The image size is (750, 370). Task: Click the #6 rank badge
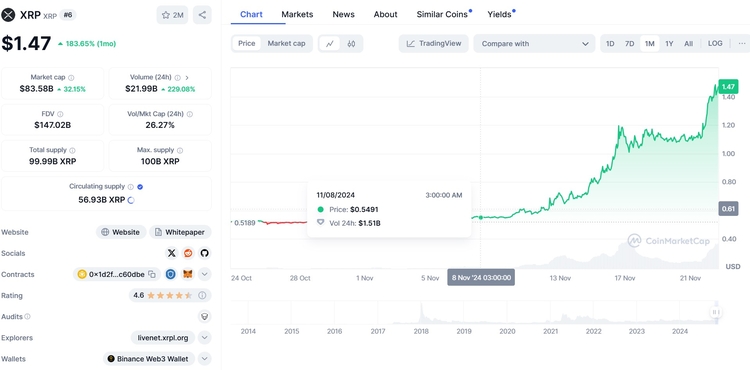click(x=67, y=15)
